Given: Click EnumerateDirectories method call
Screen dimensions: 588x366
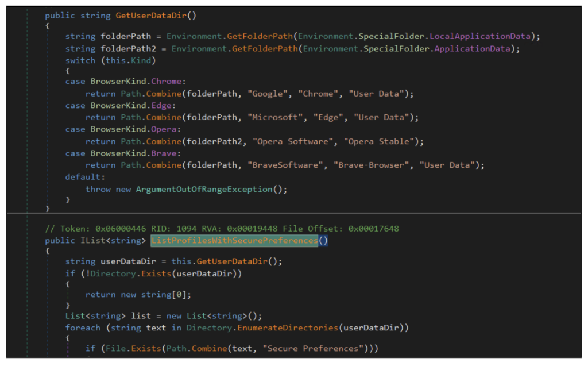Looking at the screenshot, I should coord(288,328).
